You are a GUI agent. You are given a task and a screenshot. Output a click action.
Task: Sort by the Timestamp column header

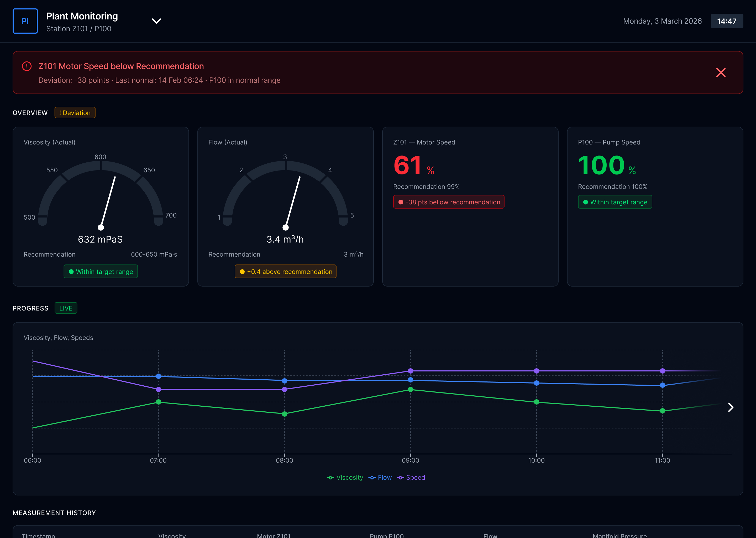tap(38, 535)
